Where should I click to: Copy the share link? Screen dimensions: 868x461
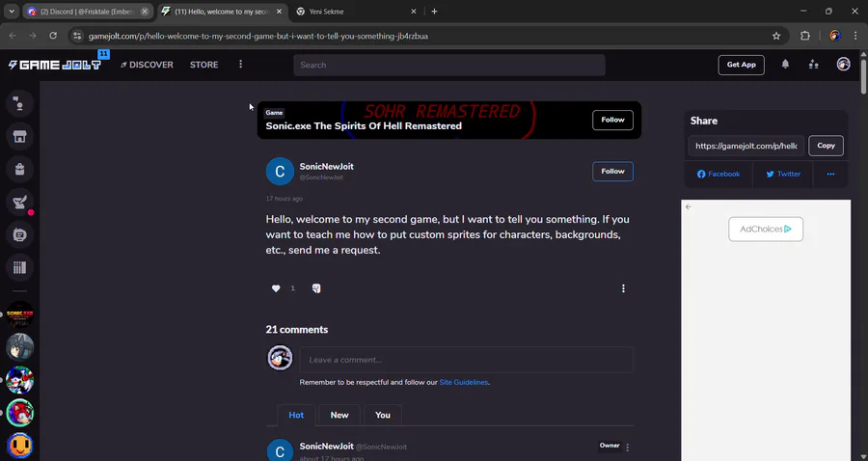click(826, 146)
